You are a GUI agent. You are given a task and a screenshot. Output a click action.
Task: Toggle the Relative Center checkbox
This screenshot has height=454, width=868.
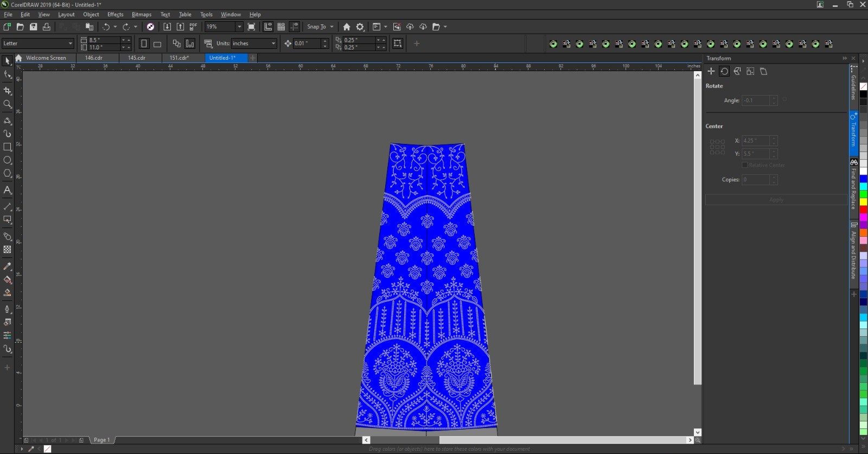tap(745, 165)
